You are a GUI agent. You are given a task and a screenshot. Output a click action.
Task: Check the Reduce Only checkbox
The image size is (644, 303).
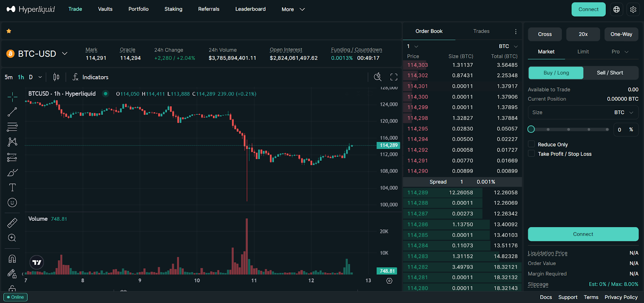[x=531, y=144]
